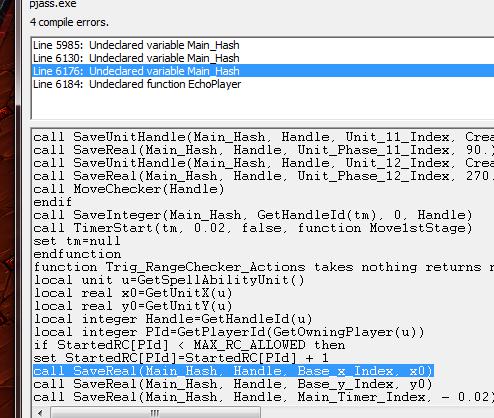Select highlighted error Line 6176 Undeclared variable
The image size is (494, 418).
click(x=263, y=71)
